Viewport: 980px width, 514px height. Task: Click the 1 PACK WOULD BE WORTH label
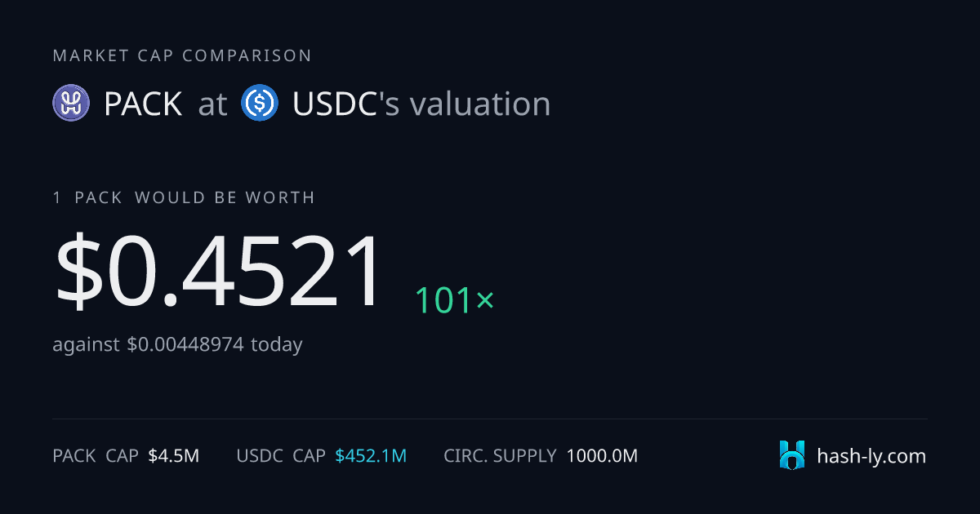[184, 197]
